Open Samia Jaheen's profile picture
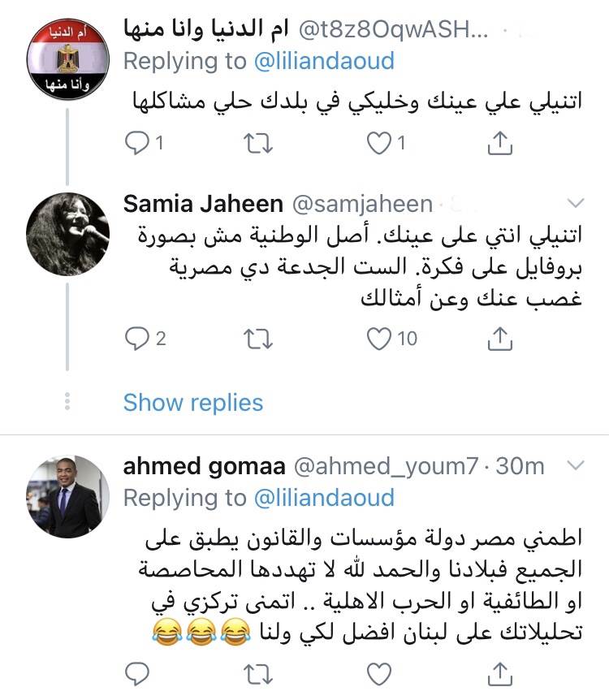This screenshot has height=700, width=609. coord(67,234)
